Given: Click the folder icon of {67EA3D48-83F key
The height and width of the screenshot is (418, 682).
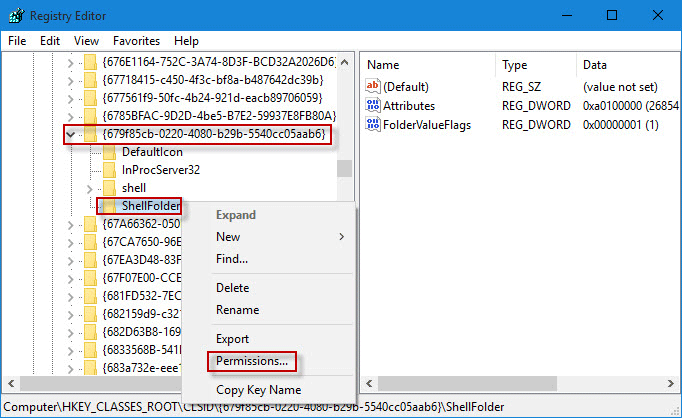Looking at the screenshot, I should click(x=90, y=260).
